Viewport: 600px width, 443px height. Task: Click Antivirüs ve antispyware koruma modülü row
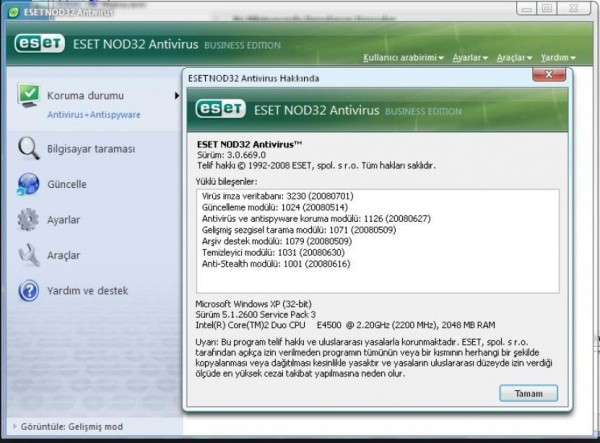[x=316, y=219]
